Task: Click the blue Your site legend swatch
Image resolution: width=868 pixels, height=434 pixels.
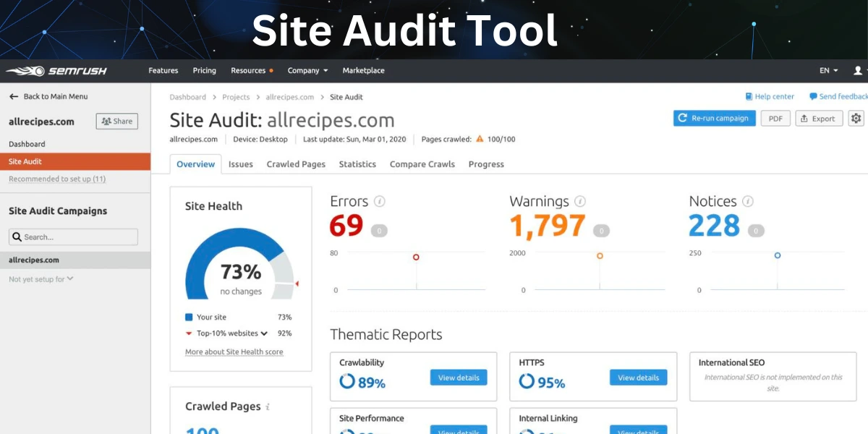Action: 189,317
